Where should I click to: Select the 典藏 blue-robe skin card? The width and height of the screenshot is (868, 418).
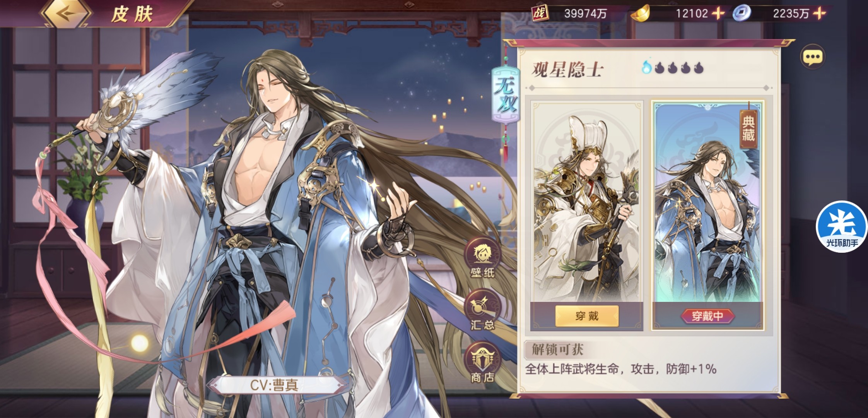(x=707, y=201)
